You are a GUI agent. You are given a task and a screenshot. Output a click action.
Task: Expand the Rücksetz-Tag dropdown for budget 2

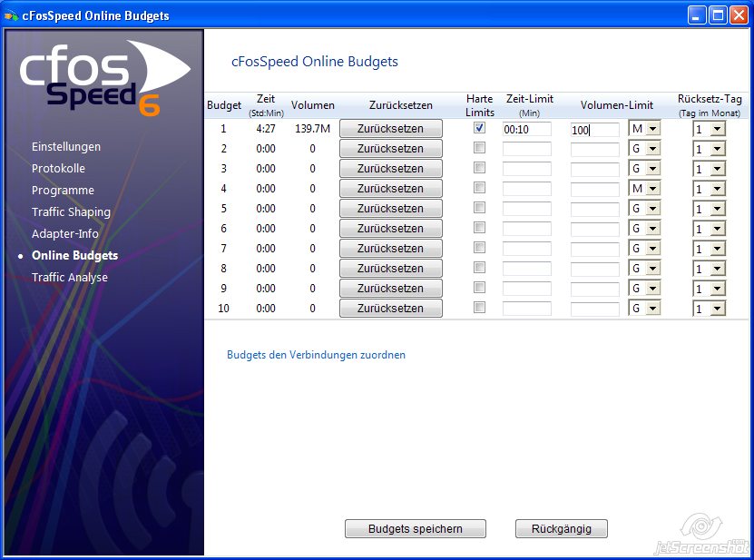click(x=710, y=149)
